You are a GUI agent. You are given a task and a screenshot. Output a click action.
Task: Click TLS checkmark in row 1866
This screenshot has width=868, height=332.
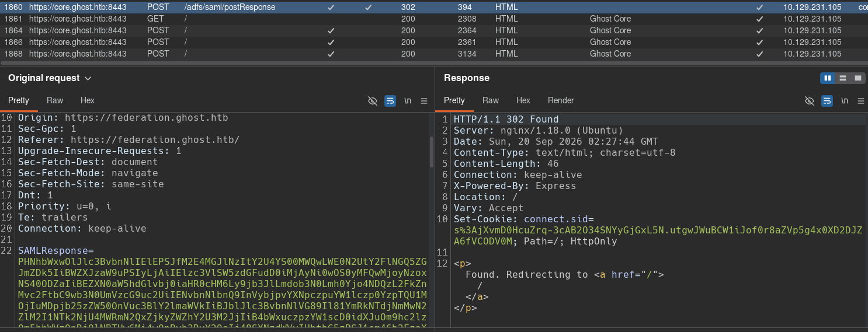coord(759,42)
